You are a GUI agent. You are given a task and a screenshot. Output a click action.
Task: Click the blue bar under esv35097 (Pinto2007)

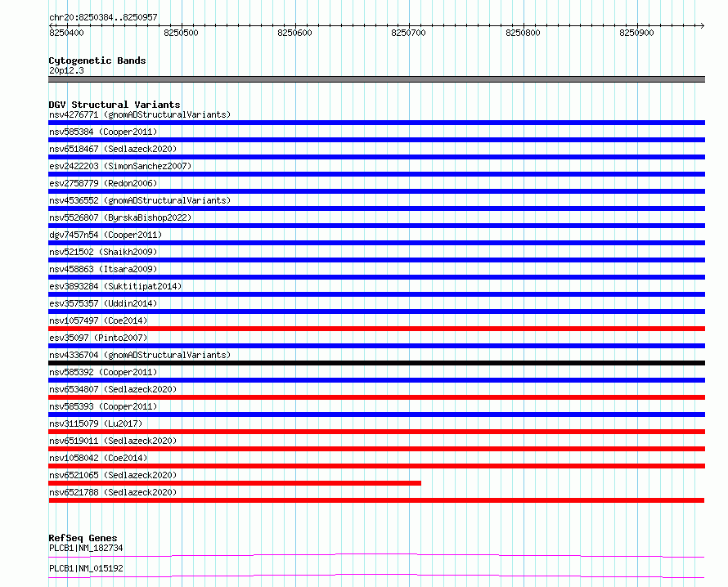pyautogui.click(x=376, y=346)
